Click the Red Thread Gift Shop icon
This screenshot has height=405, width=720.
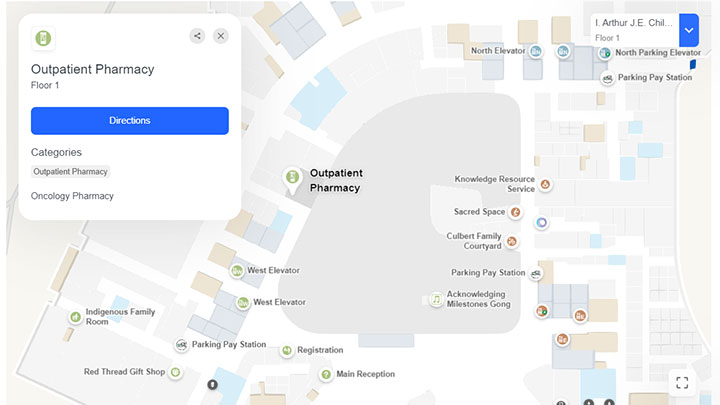175,372
